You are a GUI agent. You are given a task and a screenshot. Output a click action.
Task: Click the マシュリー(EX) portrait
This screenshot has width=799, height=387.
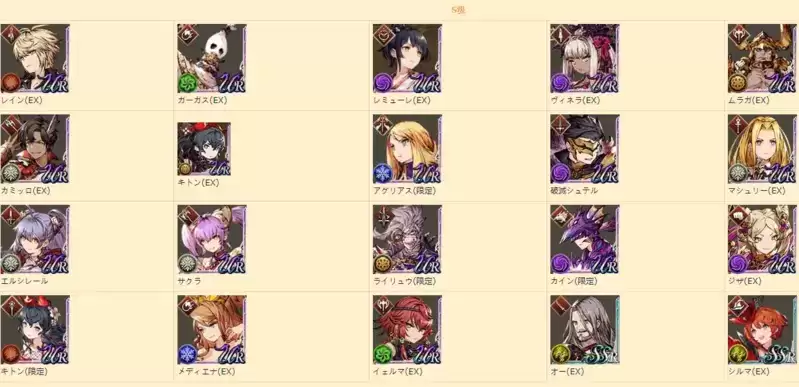coord(762,149)
